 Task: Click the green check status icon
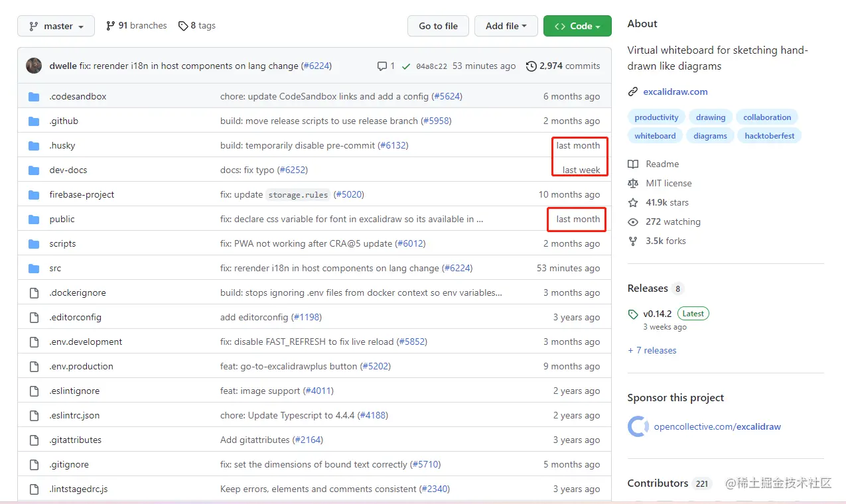coord(406,66)
